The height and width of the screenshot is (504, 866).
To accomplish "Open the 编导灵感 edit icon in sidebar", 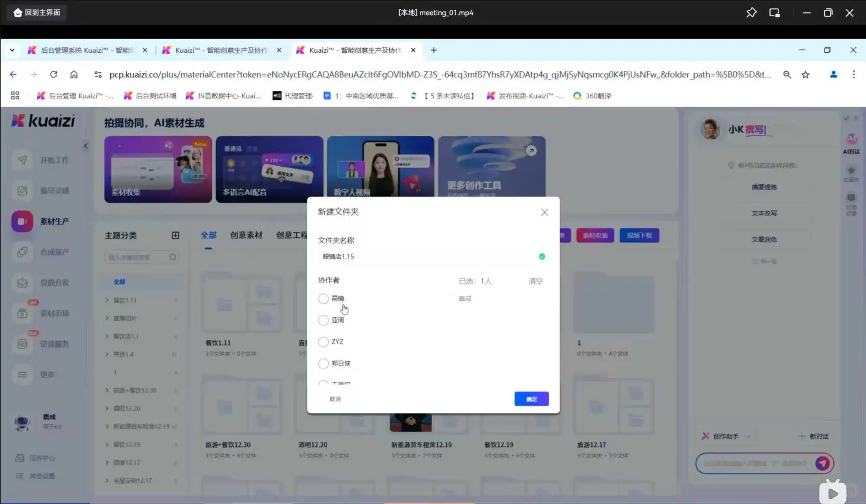I will pos(22,190).
